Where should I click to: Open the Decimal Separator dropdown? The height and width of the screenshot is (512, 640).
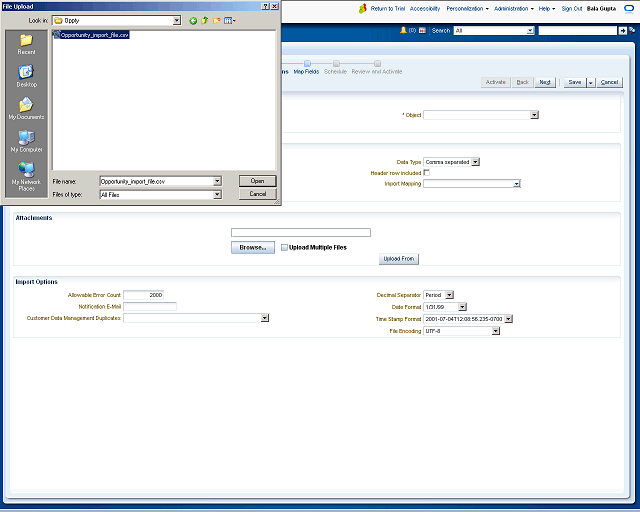tap(449, 295)
